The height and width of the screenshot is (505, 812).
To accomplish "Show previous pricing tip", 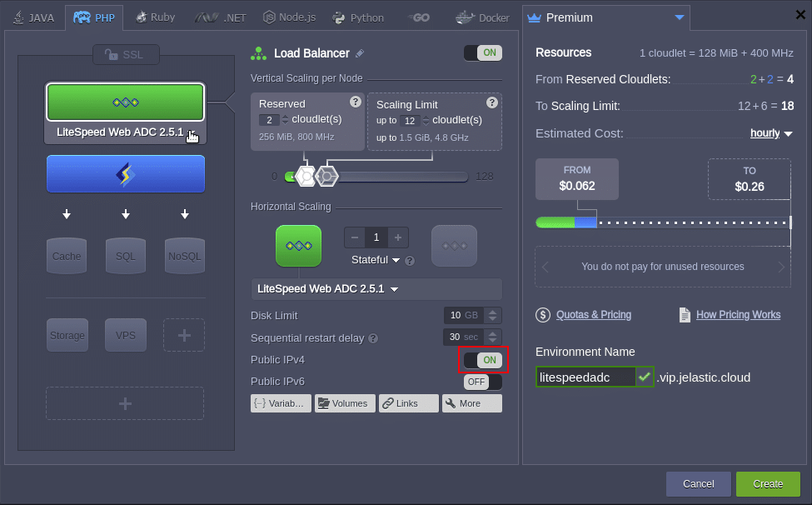I will 545,267.
